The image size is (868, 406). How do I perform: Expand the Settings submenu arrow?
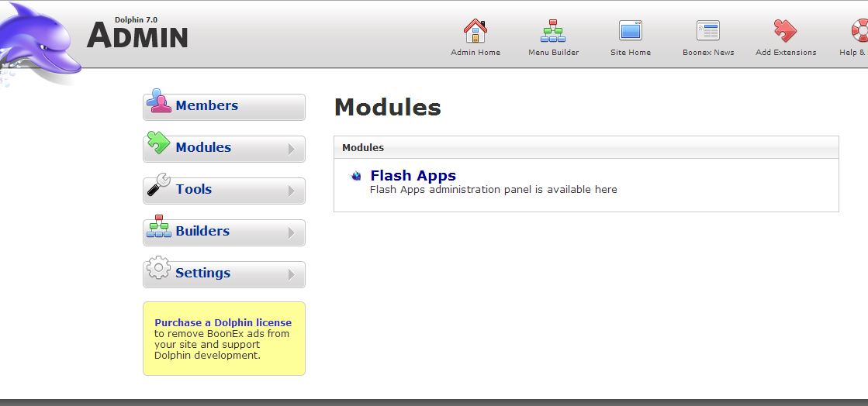click(x=292, y=274)
